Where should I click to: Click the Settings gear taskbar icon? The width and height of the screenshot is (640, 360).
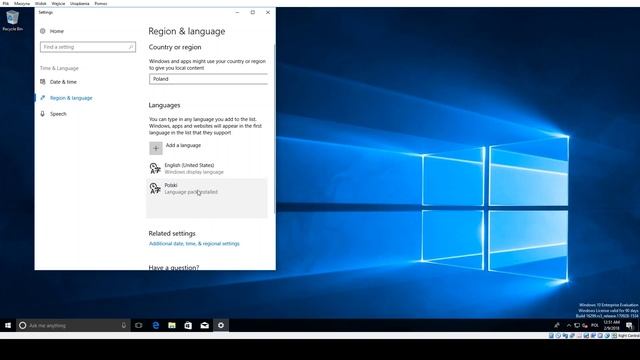click(x=221, y=325)
